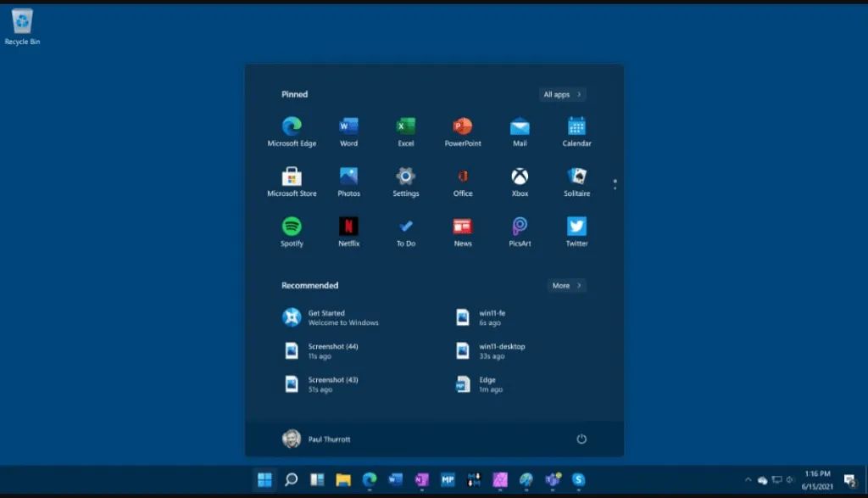Expand hidden system tray icons chevron
Viewport: 868px width, 498px height.
click(748, 480)
